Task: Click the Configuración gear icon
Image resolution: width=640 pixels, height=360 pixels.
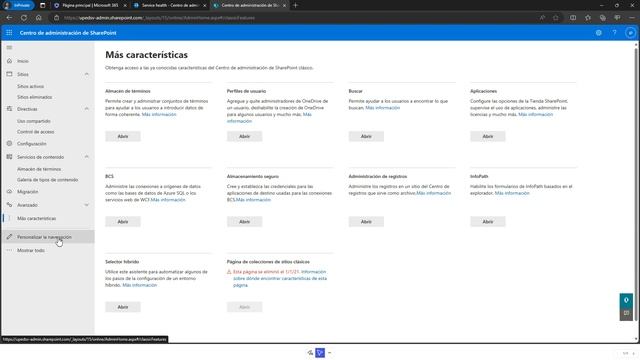Action: point(9,144)
